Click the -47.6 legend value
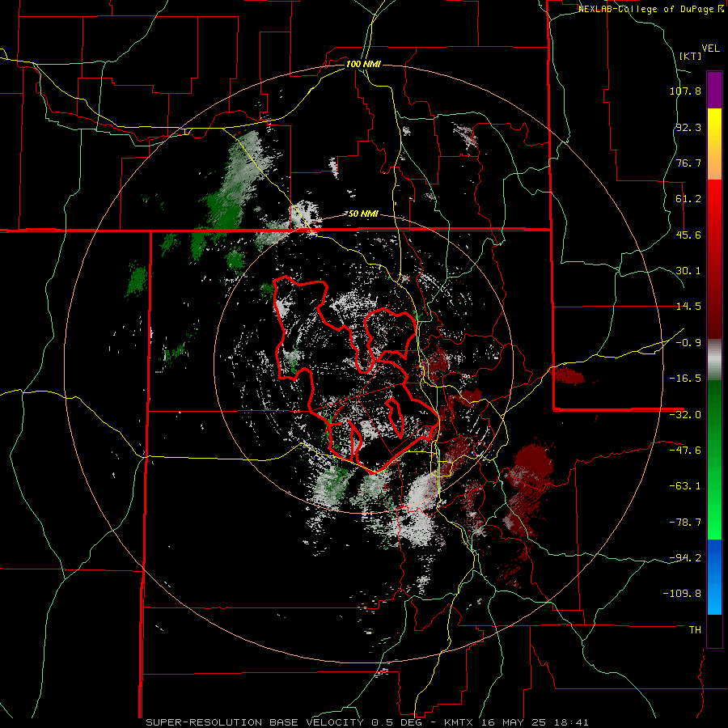 685,451
